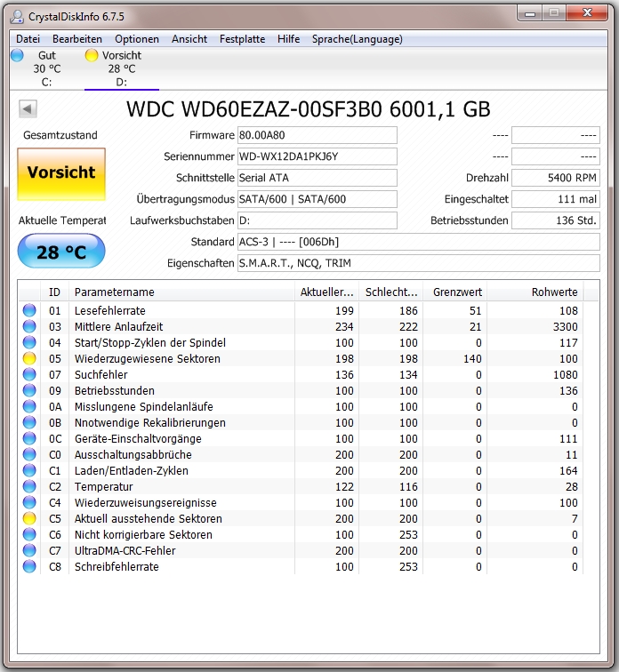The height and width of the screenshot is (672, 619).
Task: Click the Parametername column header
Action: (x=181, y=292)
